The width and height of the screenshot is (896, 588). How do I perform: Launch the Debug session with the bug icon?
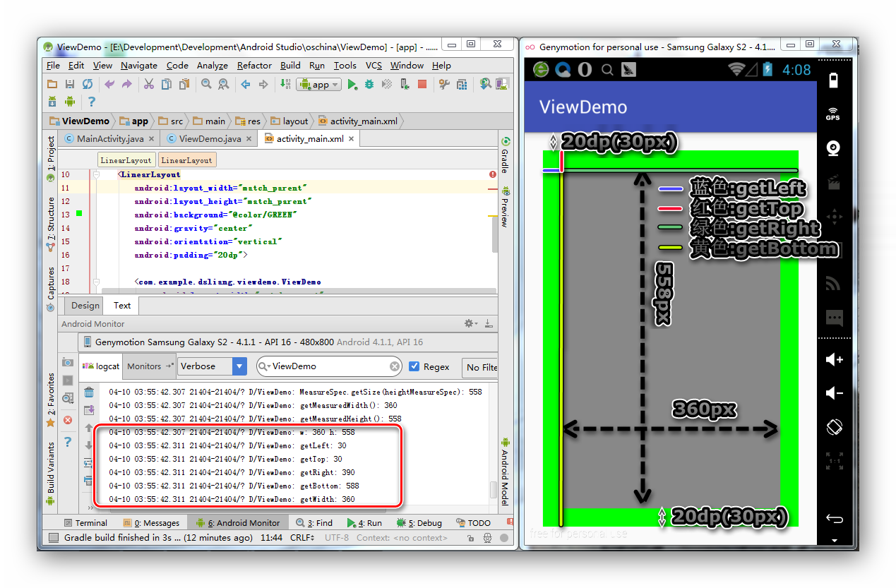369,83
